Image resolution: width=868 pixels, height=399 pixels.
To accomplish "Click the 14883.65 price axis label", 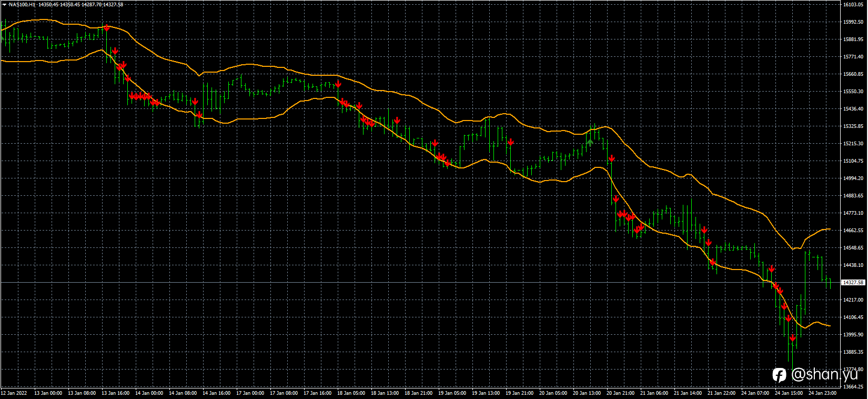I will click(x=853, y=196).
